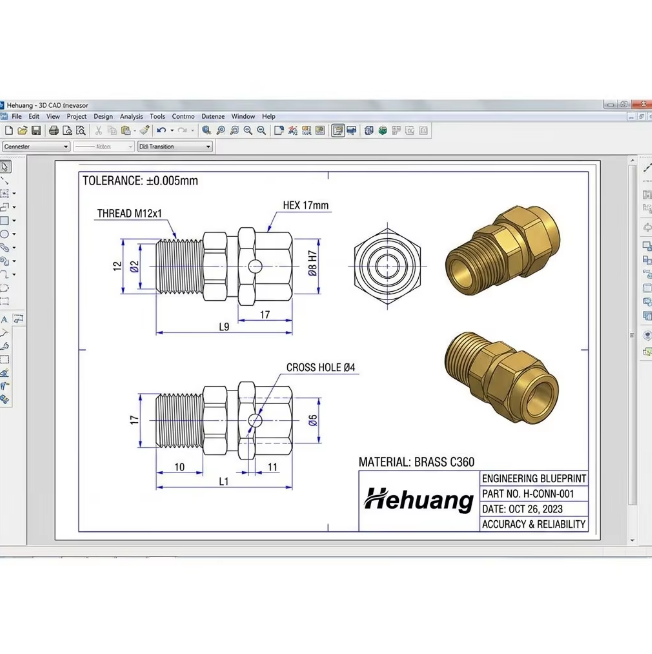Click the first blue magnifier zoom icon

(206, 131)
